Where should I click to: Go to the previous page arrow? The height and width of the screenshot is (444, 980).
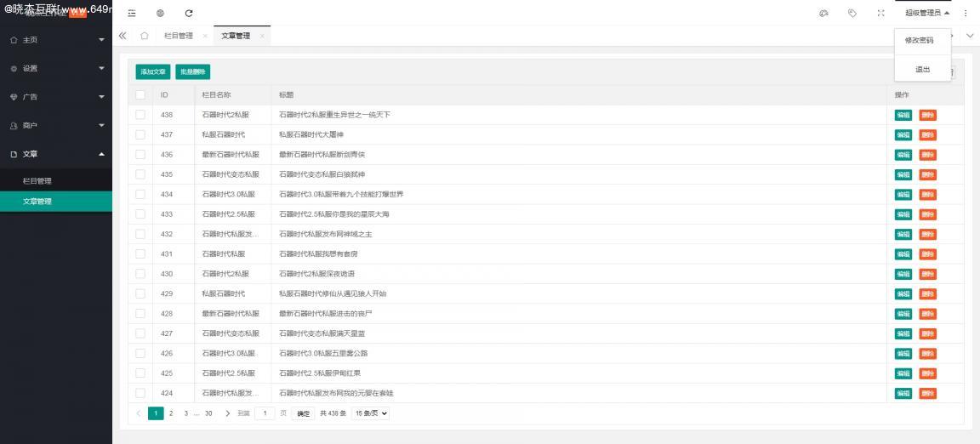pyautogui.click(x=139, y=413)
